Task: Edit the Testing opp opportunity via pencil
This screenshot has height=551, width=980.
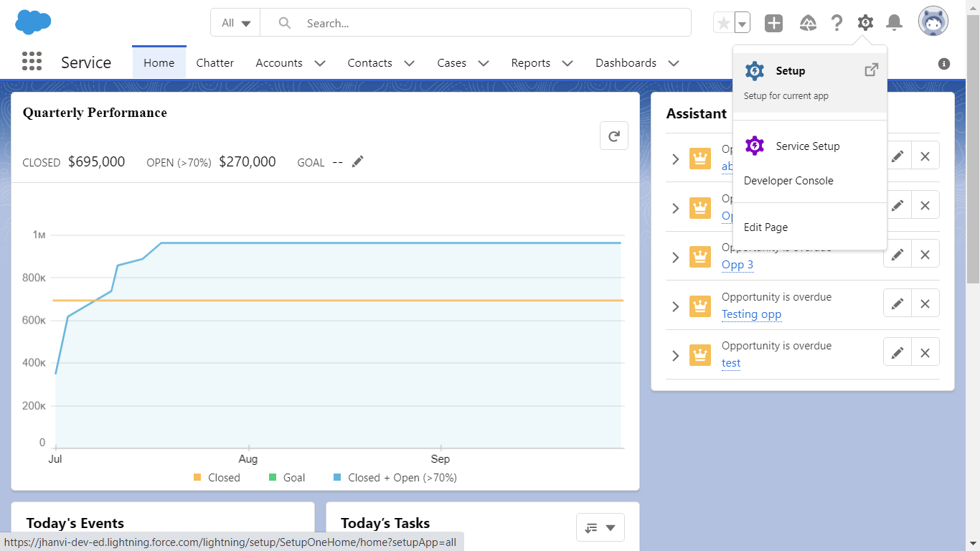Action: tap(897, 303)
